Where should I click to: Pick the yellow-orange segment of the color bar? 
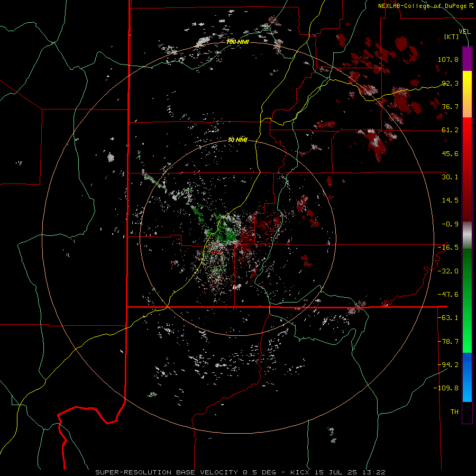click(x=467, y=94)
